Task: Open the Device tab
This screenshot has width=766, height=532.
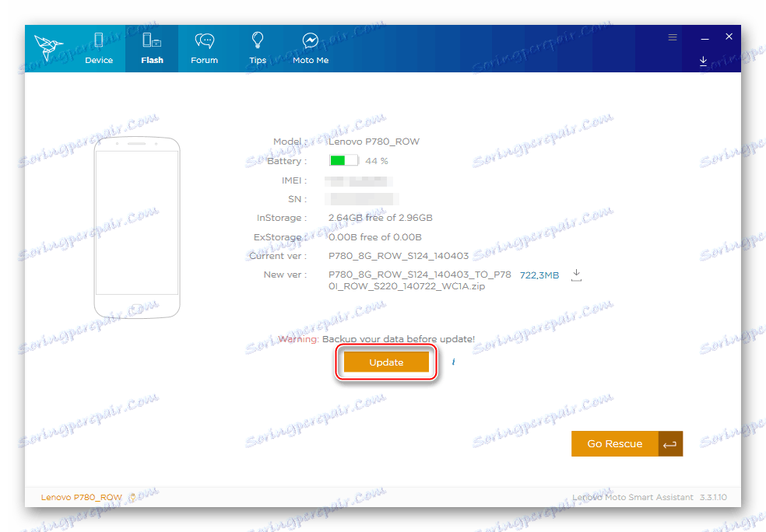Action: (x=99, y=48)
